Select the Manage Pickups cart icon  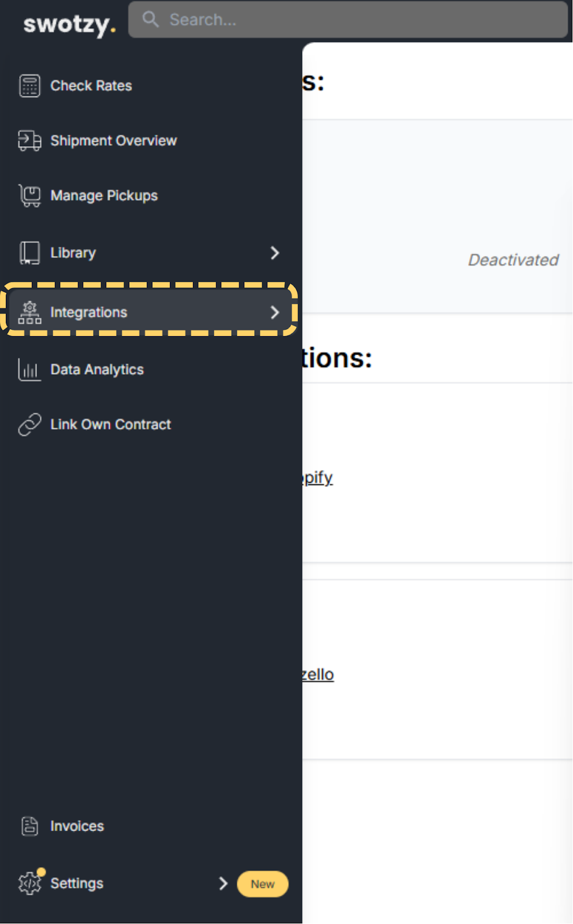point(29,196)
